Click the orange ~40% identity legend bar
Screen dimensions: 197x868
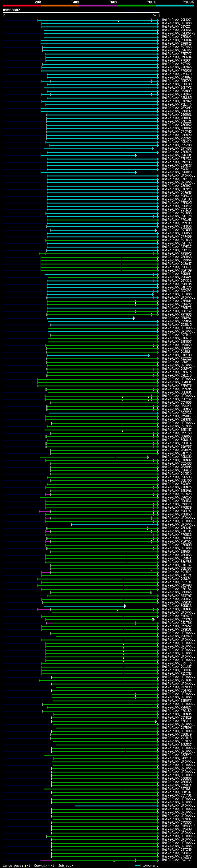click(60, 6)
